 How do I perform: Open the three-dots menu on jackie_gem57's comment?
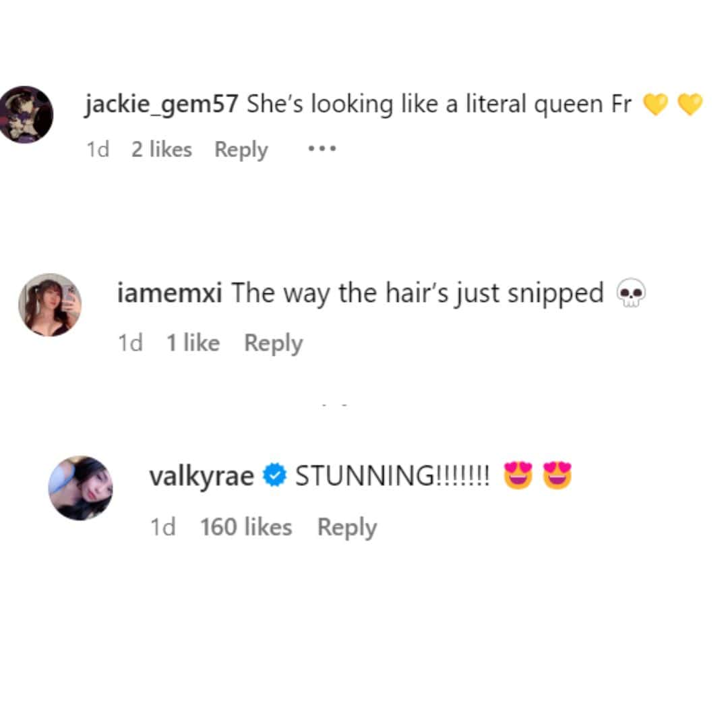[322, 149]
